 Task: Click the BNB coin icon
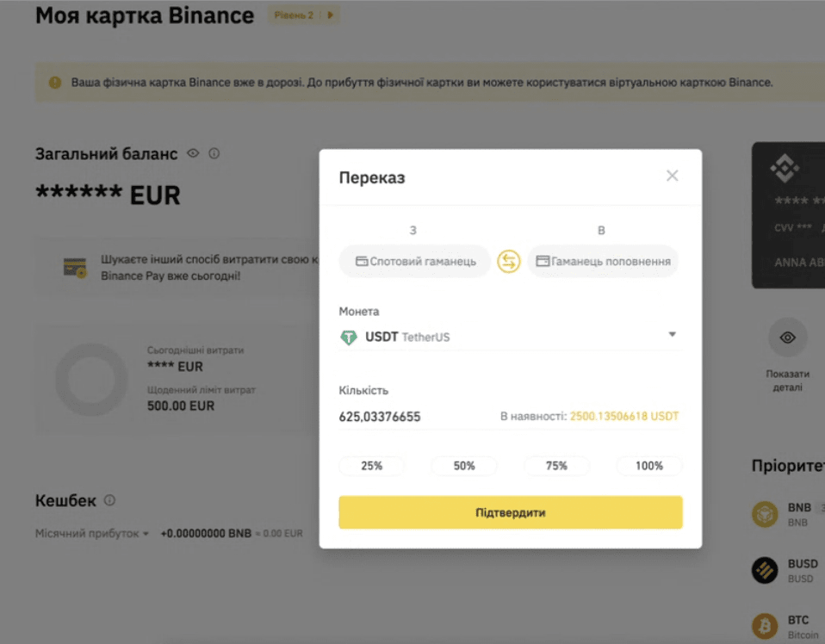[765, 514]
